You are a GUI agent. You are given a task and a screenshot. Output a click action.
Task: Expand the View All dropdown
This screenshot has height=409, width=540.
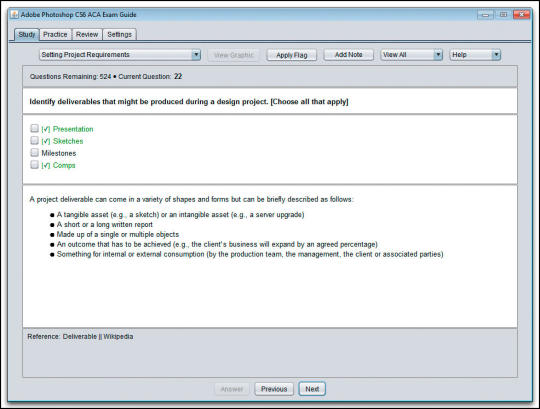[x=412, y=55]
